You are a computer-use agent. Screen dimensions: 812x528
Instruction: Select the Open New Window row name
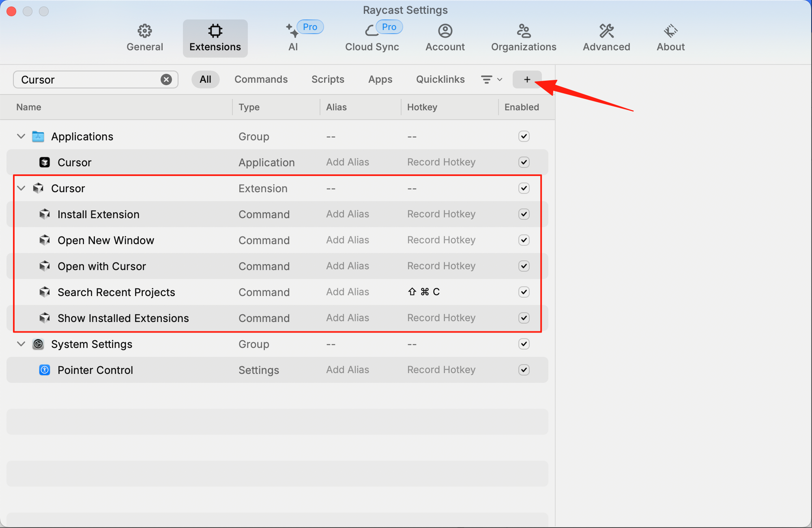[106, 240]
